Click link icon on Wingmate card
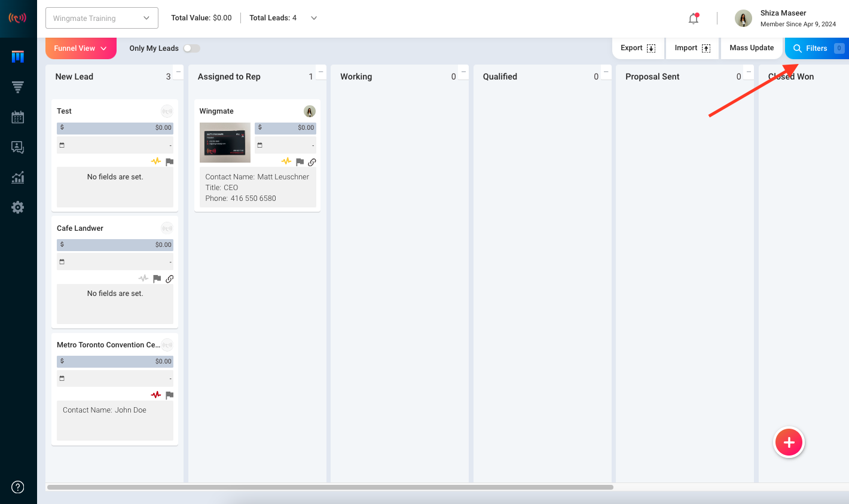This screenshot has width=849, height=504. point(312,162)
